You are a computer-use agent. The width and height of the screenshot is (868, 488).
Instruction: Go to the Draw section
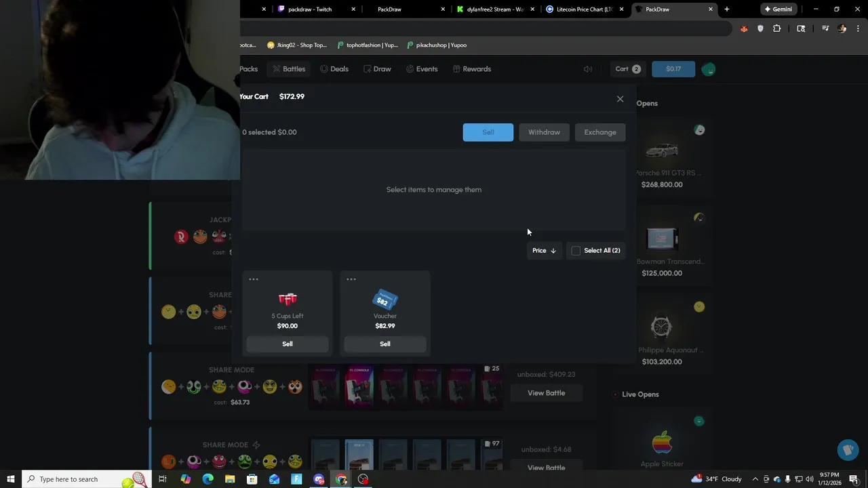click(377, 69)
